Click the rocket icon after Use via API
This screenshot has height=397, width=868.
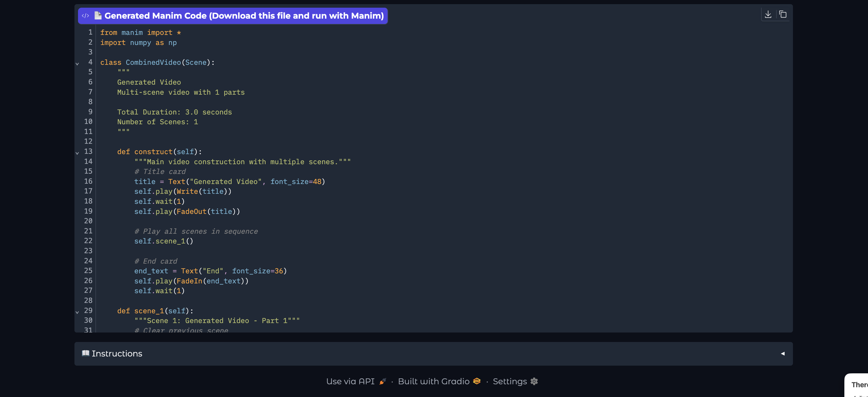click(x=382, y=382)
